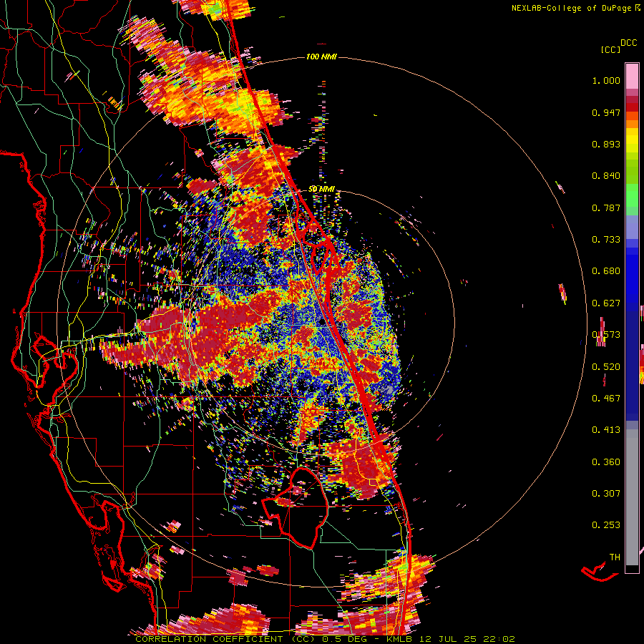The width and height of the screenshot is (644, 644).
Task: Click the CORRELATION COEFFICIENT (CC) caption text
Action: point(224,639)
